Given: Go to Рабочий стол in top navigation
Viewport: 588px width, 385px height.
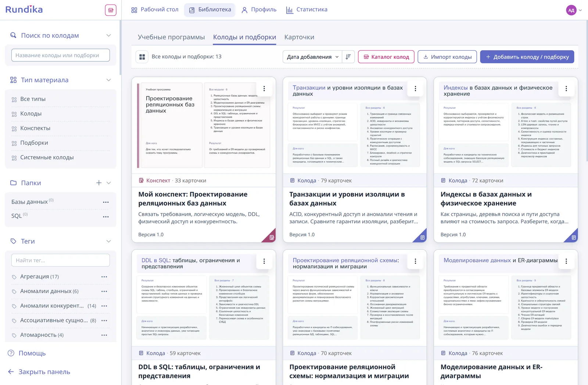Looking at the screenshot, I should (155, 10).
